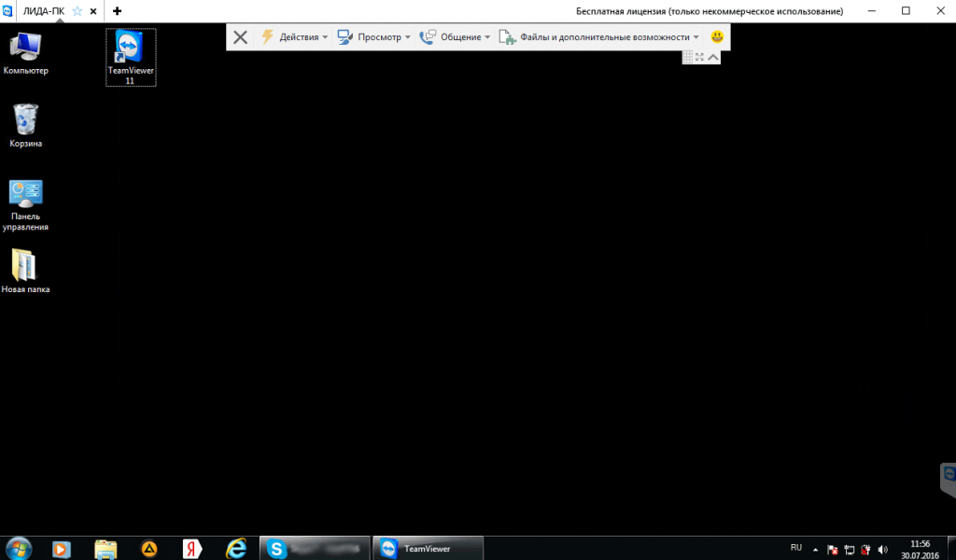956x560 pixels.
Task: Open the remote Windows Start menu
Action: [19, 549]
